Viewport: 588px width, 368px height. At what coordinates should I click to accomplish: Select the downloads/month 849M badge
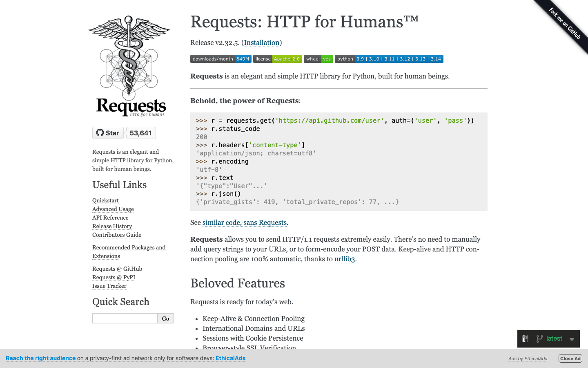(220, 58)
